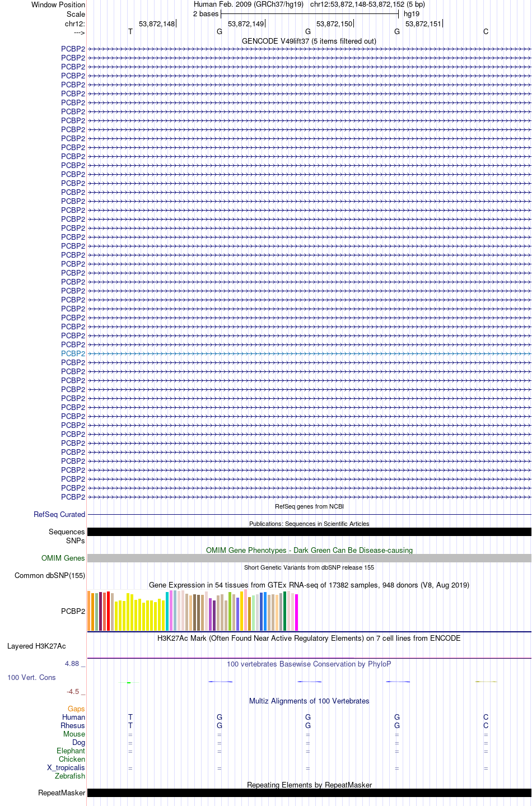The image size is (532, 806).
Task: Select the Human alignment row label
Action: (74, 718)
